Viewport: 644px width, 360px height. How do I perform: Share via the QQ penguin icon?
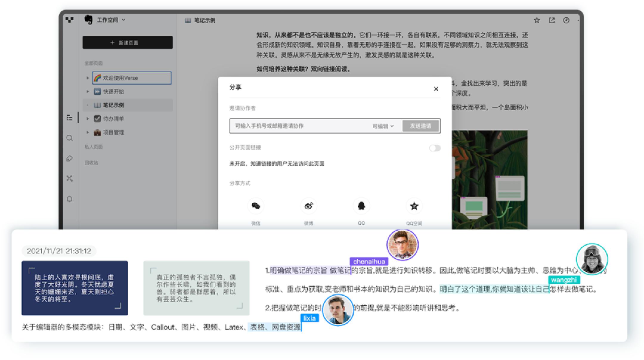point(361,206)
